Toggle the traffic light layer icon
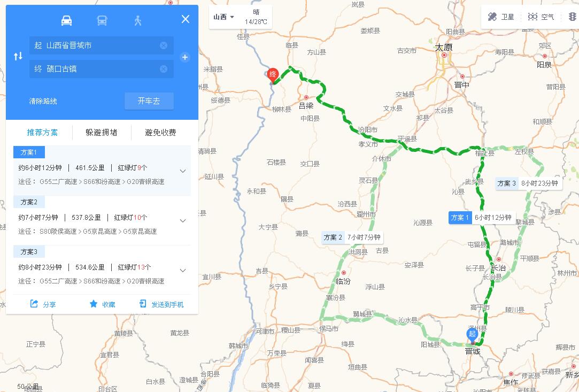The width and height of the screenshot is (579, 392). 573,17
